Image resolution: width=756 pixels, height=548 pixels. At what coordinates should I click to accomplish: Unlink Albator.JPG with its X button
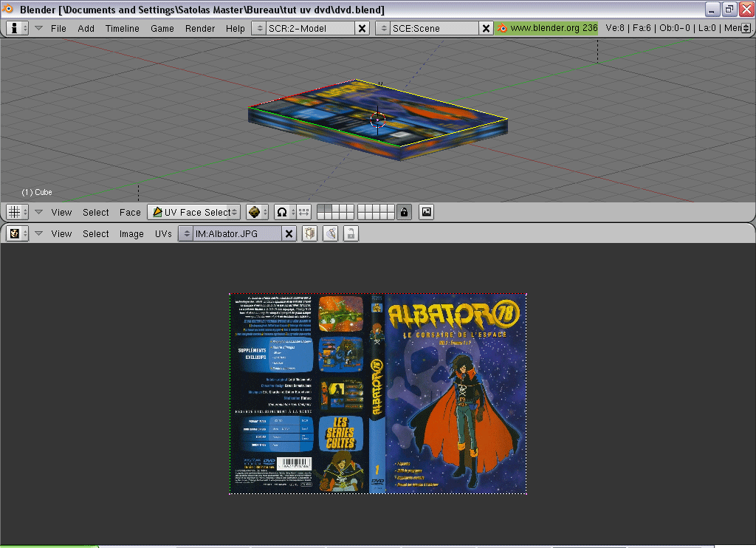[x=289, y=234]
